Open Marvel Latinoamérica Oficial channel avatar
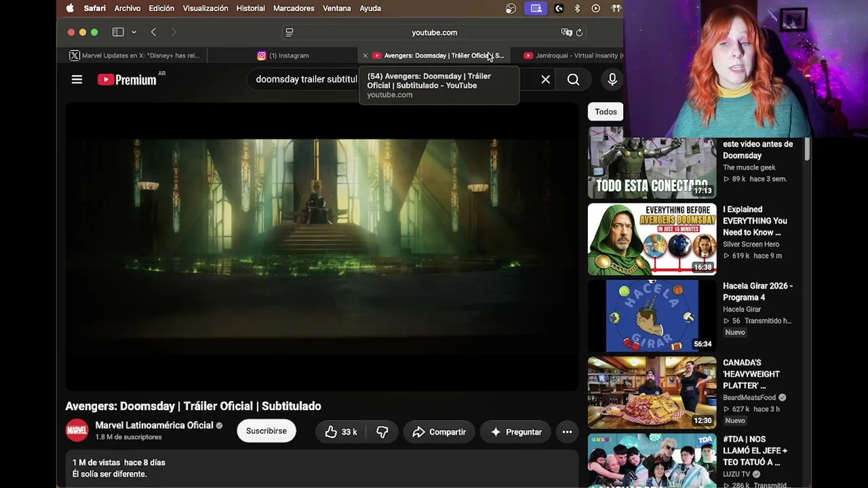Screen dimensions: 868x488 (77, 431)
